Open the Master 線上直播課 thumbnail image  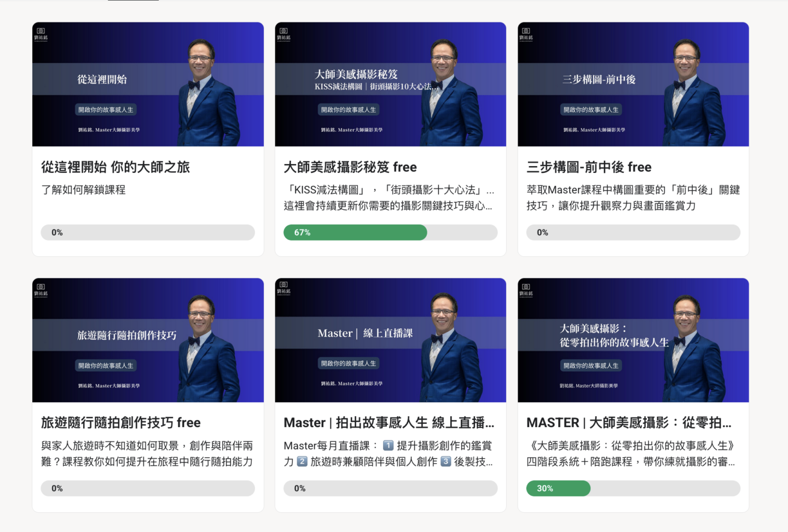(390, 340)
